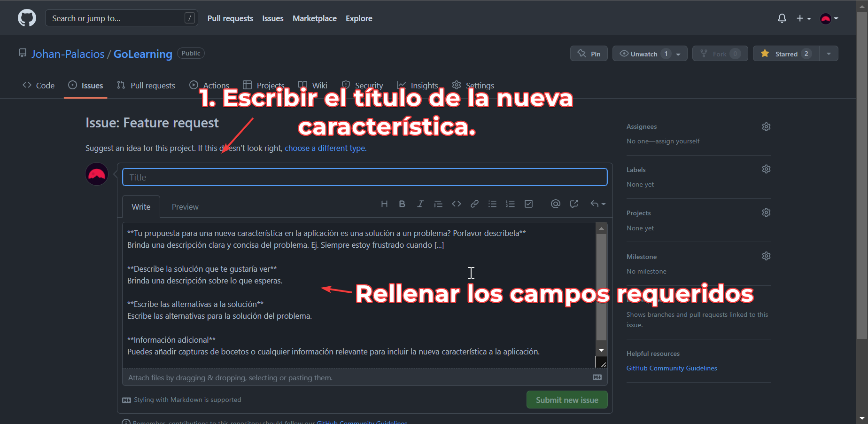Open Issues in top navigation
The height and width of the screenshot is (424, 868).
coord(273,18)
